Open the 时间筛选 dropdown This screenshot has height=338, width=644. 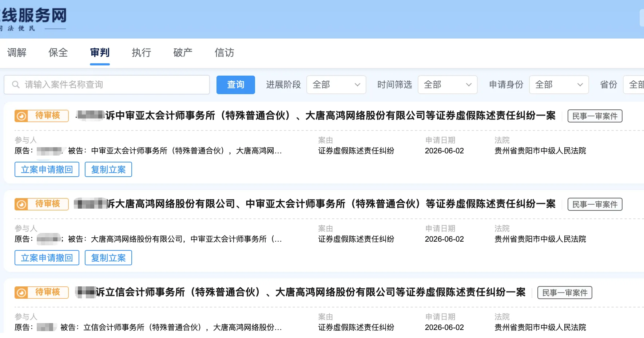pyautogui.click(x=448, y=85)
